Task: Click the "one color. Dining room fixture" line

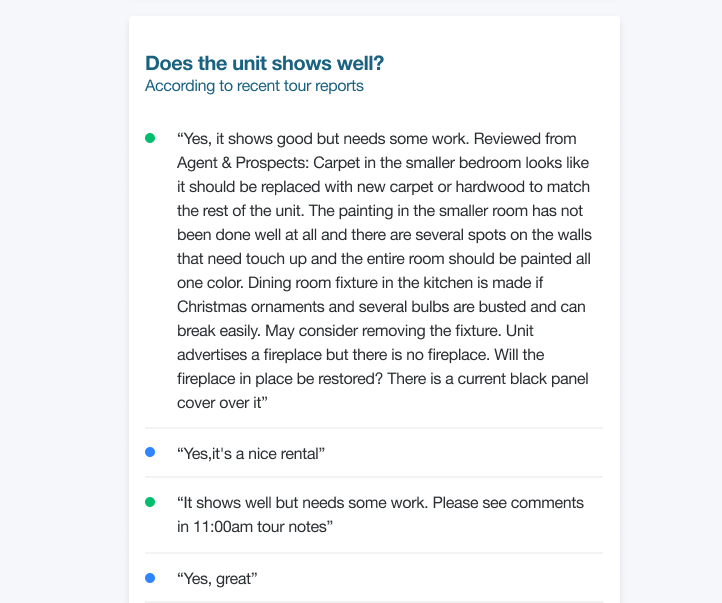Action: (360, 283)
